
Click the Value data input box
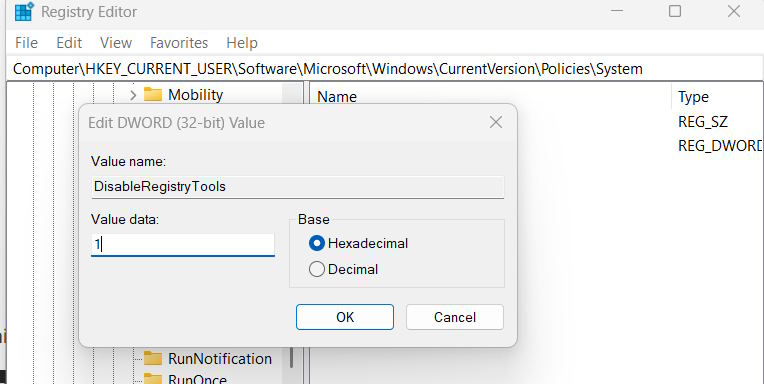click(x=183, y=244)
